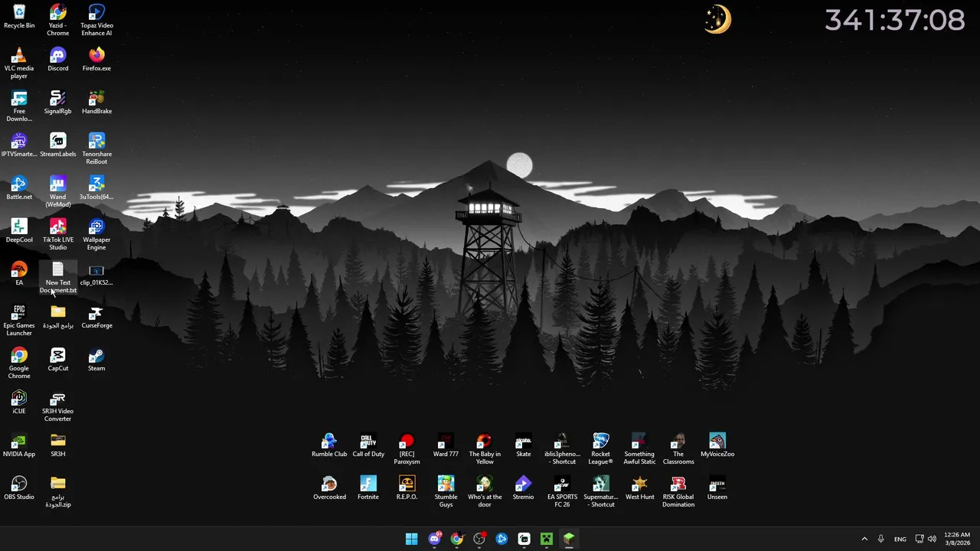Select the Stumble Guys icon
The height and width of the screenshot is (551, 980).
[446, 492]
